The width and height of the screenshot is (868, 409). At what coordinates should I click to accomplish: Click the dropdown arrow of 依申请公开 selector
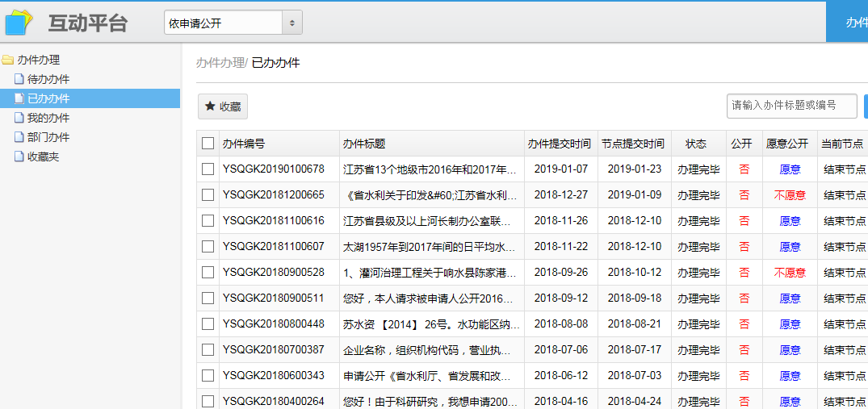pos(292,23)
